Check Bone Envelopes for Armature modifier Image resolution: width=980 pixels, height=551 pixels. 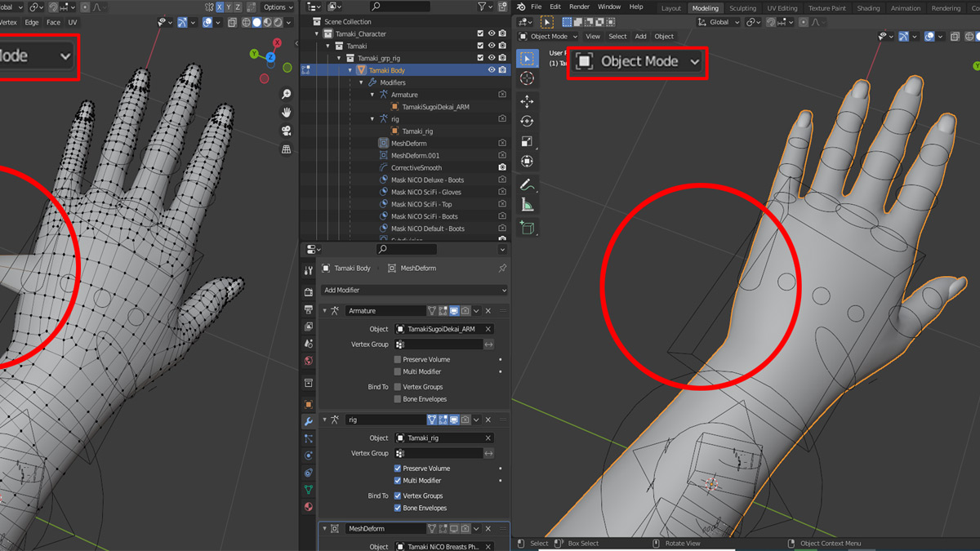click(398, 399)
